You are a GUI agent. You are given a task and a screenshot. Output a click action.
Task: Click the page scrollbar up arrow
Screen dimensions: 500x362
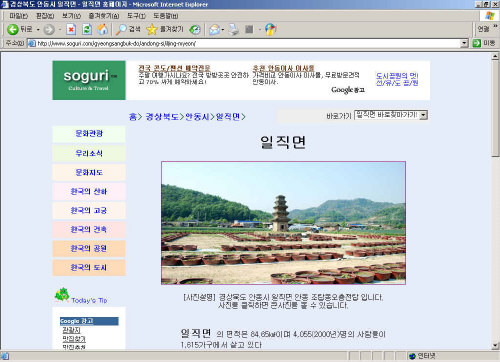click(x=495, y=56)
